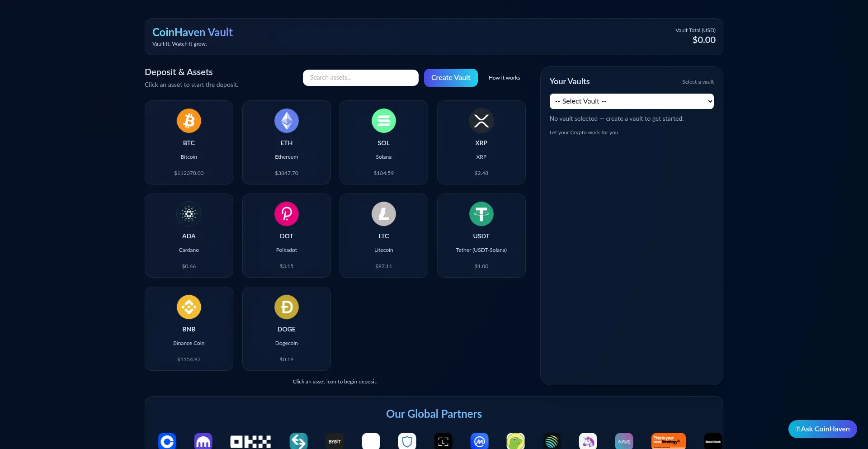The width and height of the screenshot is (868, 449).
Task: Click the $0.00 vault total value
Action: click(x=704, y=40)
